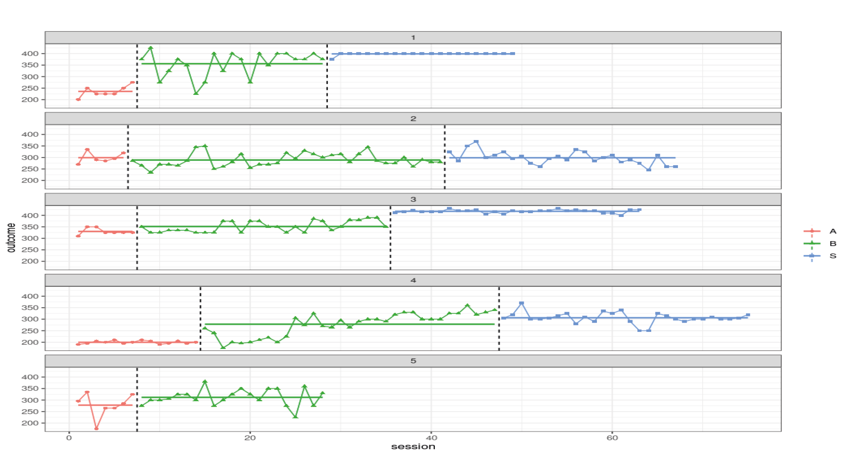Select the legend label "B"
The width and height of the screenshot is (868, 476).
832,243
